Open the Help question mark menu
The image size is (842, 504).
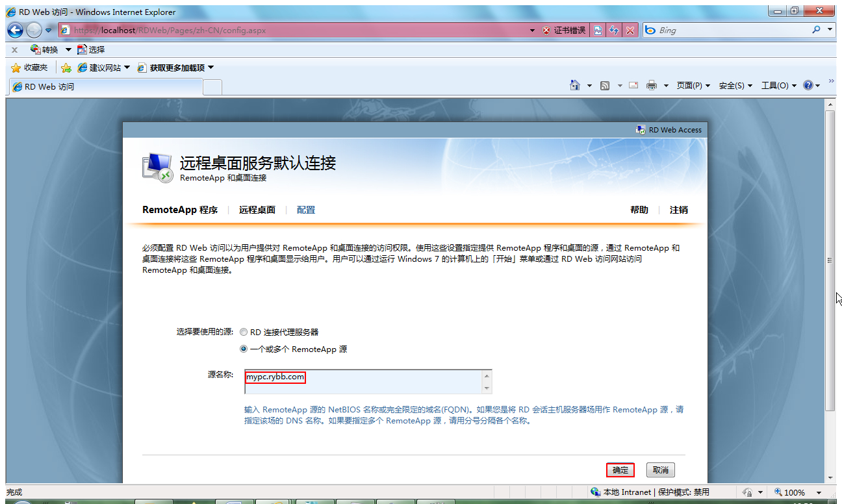point(811,86)
